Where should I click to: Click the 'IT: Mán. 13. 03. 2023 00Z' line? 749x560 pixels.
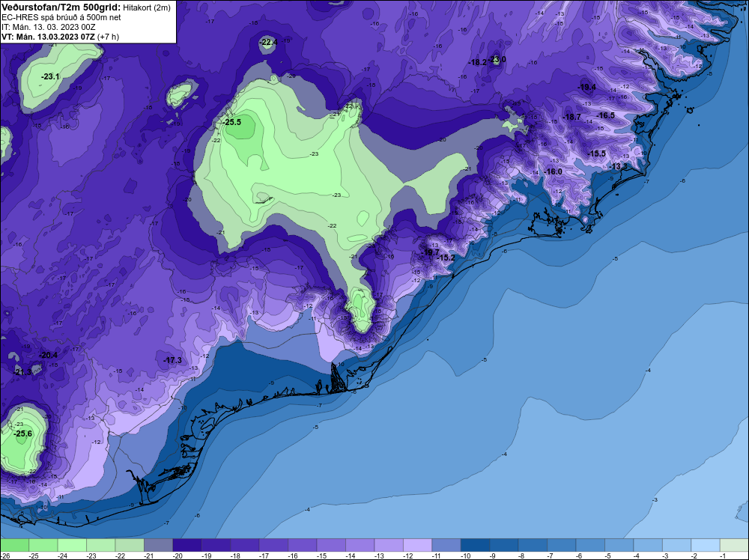tap(49, 27)
